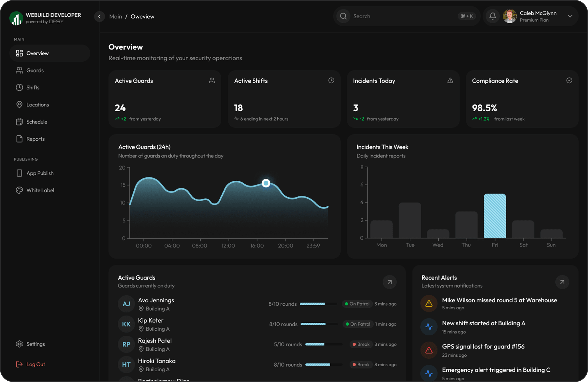Image resolution: width=588 pixels, height=382 pixels.
Task: Click Caleb McGlynn's profile avatar
Action: 510,16
